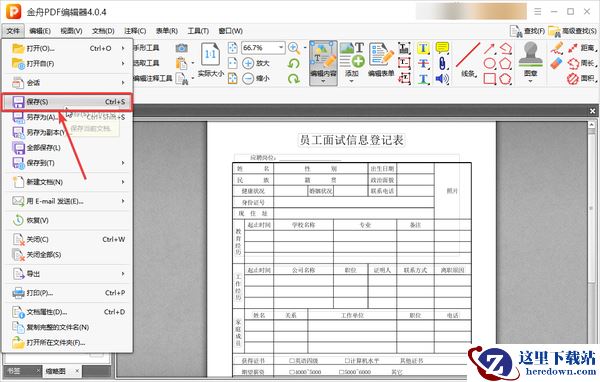Select the 线条 line drawing tool
The width and height of the screenshot is (600, 382).
click(468, 60)
